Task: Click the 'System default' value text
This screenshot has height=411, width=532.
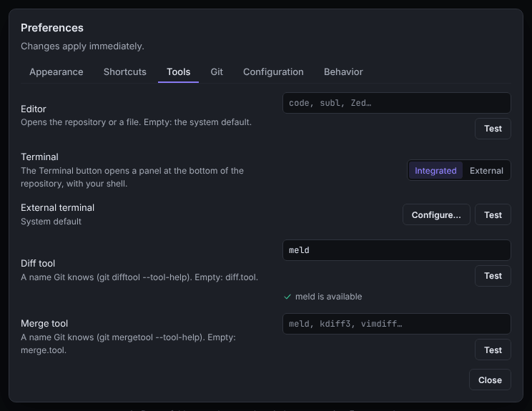Action: 51,222
